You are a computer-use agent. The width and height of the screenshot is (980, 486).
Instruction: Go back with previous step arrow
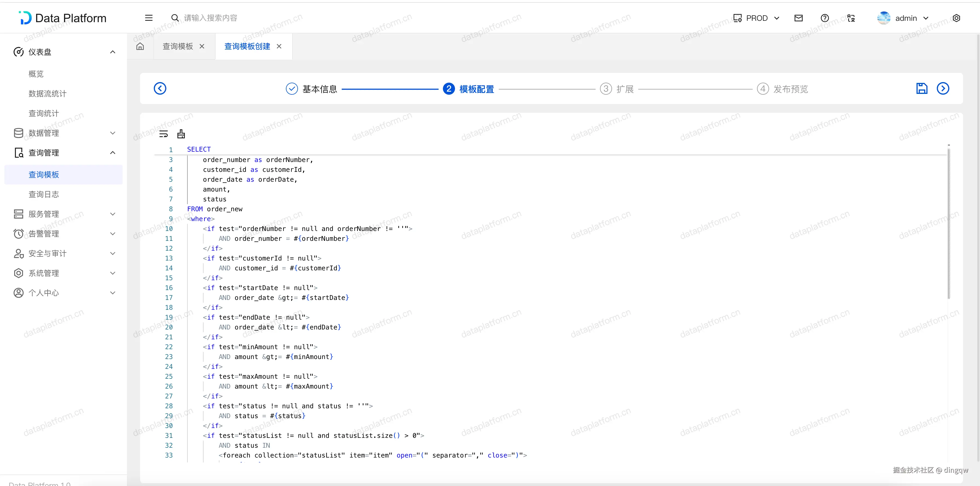[x=160, y=89]
